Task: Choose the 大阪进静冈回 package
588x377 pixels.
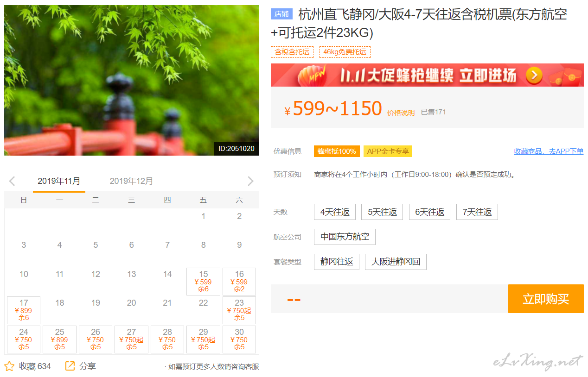Action: point(396,262)
